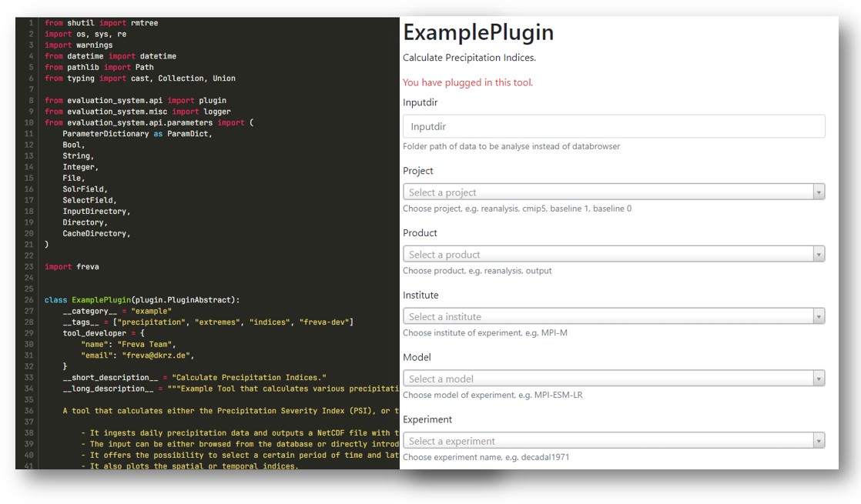Click the 'Select a product' placeholder text

(444, 255)
